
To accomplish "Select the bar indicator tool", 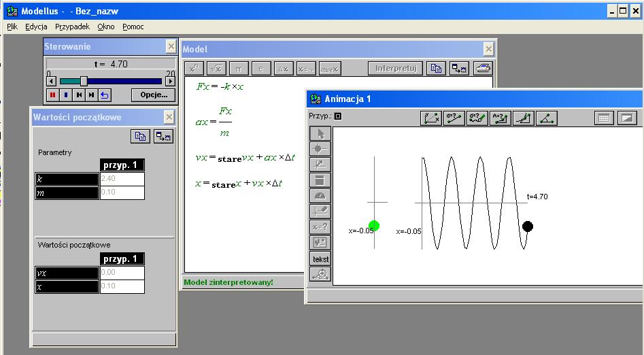I will pos(320,180).
